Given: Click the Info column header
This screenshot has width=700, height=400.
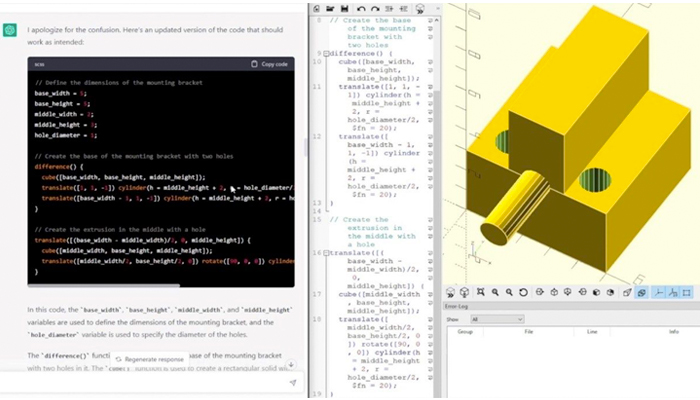Looking at the screenshot, I should pos(674,332).
